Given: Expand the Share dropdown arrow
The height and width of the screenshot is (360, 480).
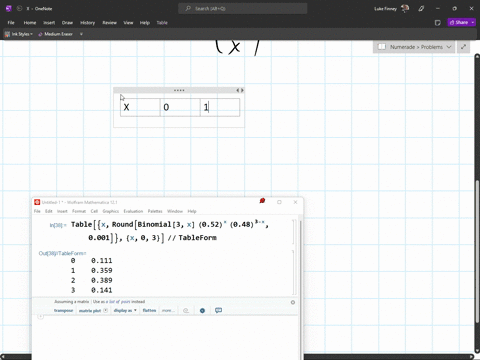Looking at the screenshot, I should pyautogui.click(x=473, y=23).
